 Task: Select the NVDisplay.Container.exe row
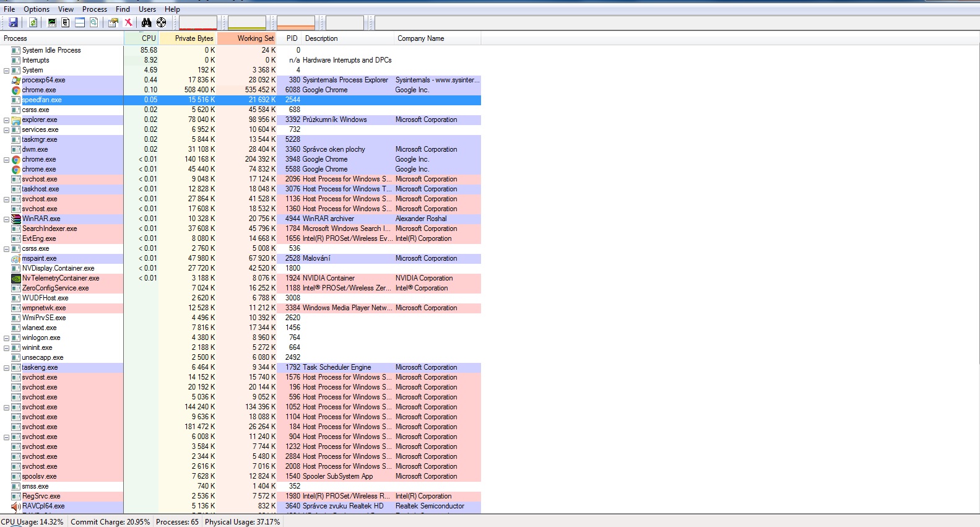pos(240,268)
